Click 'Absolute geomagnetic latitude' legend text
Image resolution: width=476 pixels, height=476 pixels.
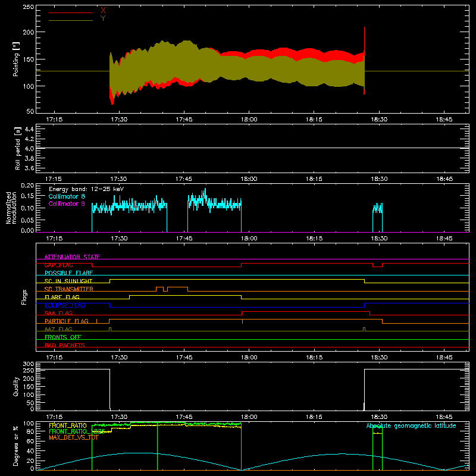pyautogui.click(x=411, y=426)
